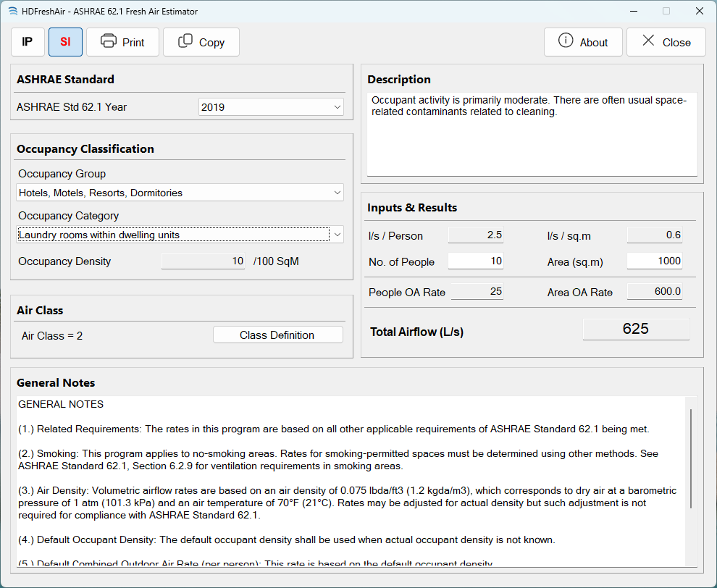
Task: Click the 'Inputs & Results' heading
Action: pos(412,208)
